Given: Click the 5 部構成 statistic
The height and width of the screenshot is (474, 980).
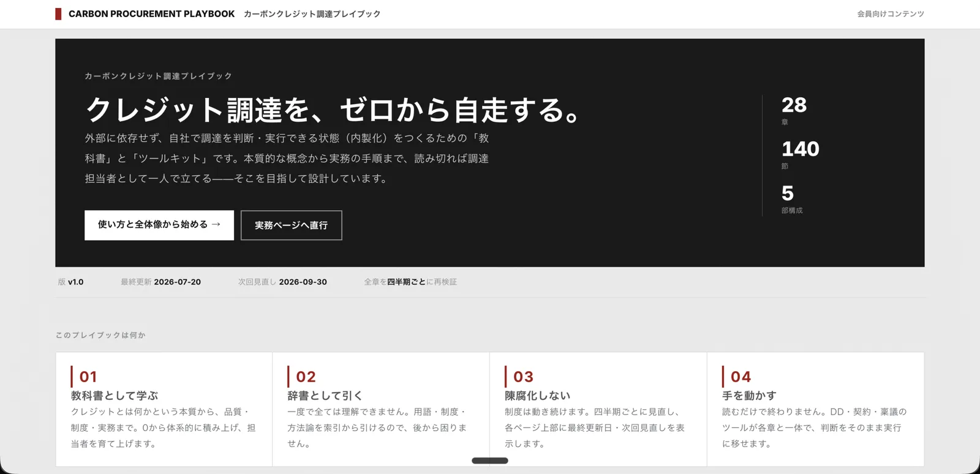Looking at the screenshot, I should (x=792, y=199).
